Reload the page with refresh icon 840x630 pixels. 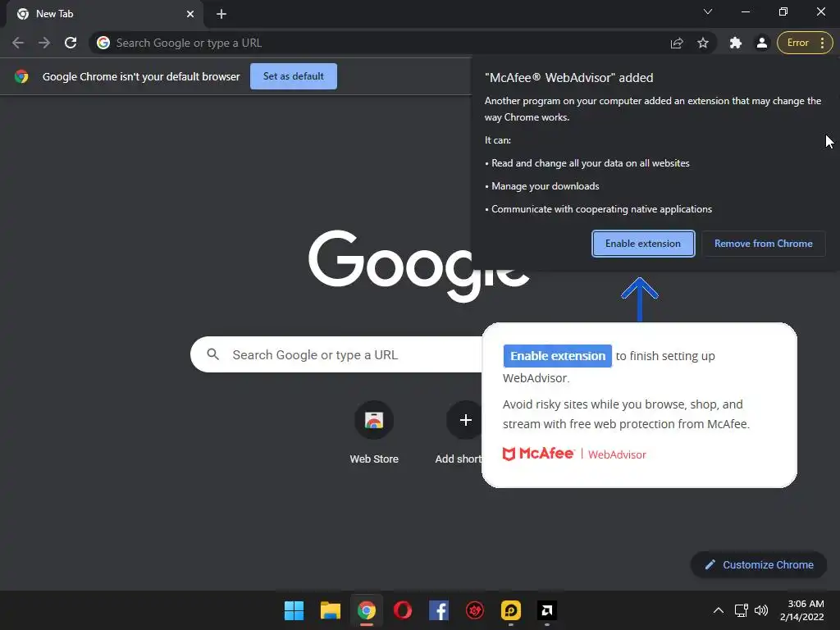[x=71, y=43]
